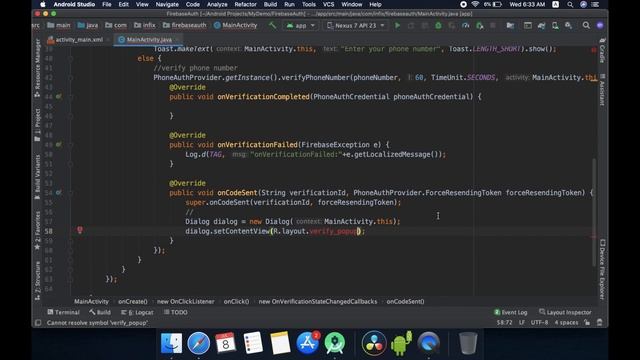Screen dimensions: 640x360
Task: Open Safari from the dock
Action: click(198, 343)
